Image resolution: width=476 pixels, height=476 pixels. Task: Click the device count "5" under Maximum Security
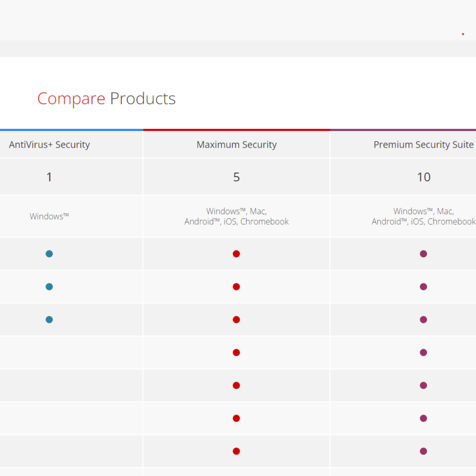[237, 177]
